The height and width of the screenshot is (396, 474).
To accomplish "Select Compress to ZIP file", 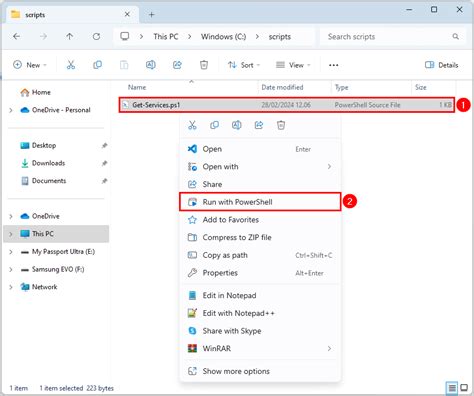I will [260, 237].
